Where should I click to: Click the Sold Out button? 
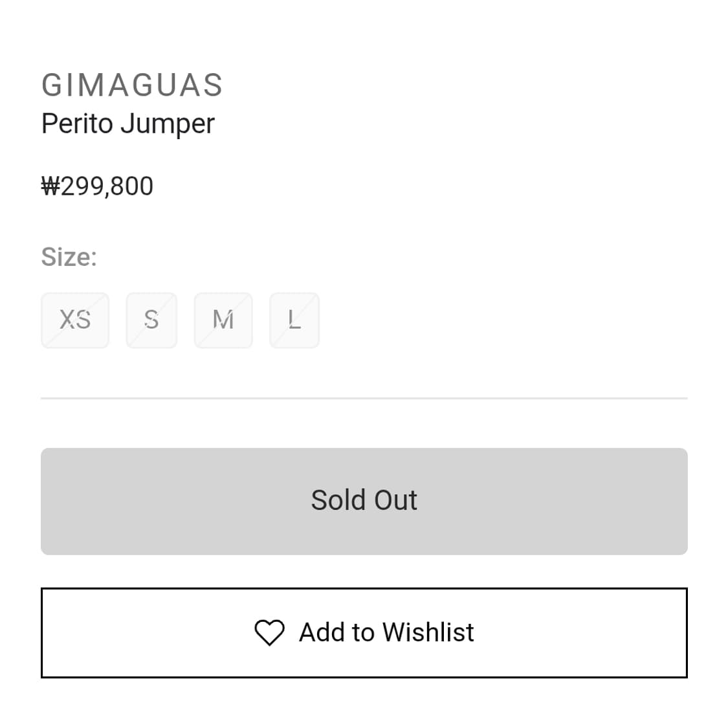(x=364, y=501)
